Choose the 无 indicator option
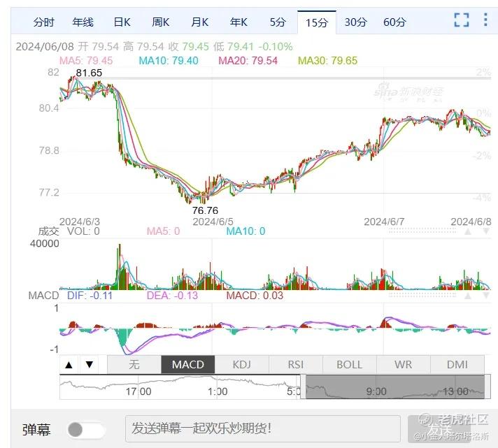 tap(134, 365)
